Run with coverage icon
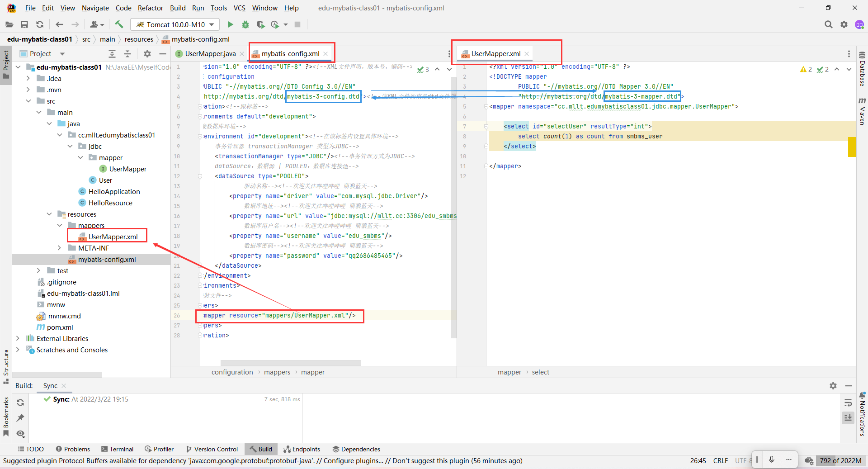Screen dimensions: 868x469 coord(260,24)
